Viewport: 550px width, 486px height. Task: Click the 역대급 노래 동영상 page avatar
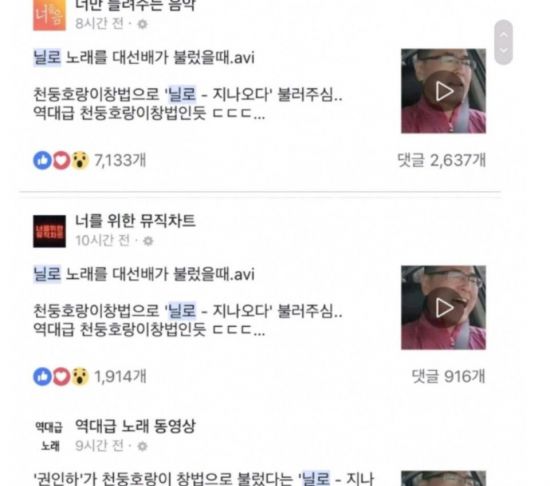49,436
